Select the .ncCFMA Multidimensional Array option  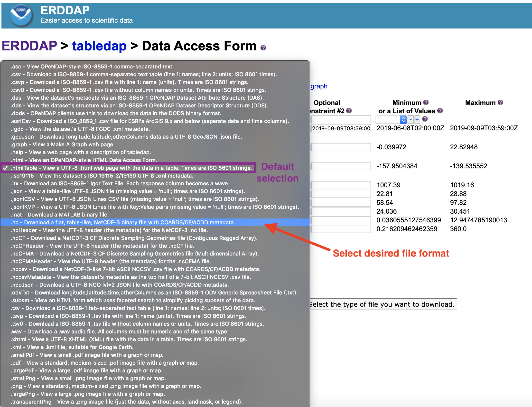(x=155, y=254)
